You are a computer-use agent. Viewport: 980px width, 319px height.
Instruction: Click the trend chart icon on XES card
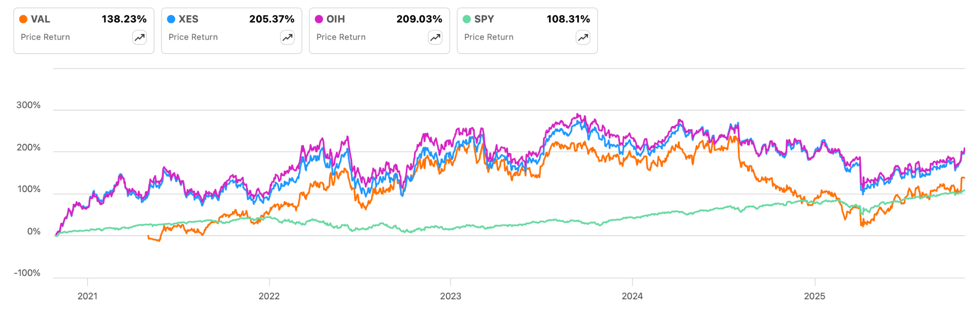tap(287, 37)
